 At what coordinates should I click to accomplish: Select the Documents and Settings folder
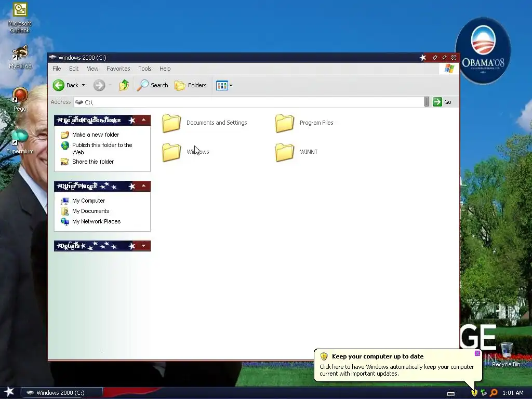pyautogui.click(x=204, y=123)
